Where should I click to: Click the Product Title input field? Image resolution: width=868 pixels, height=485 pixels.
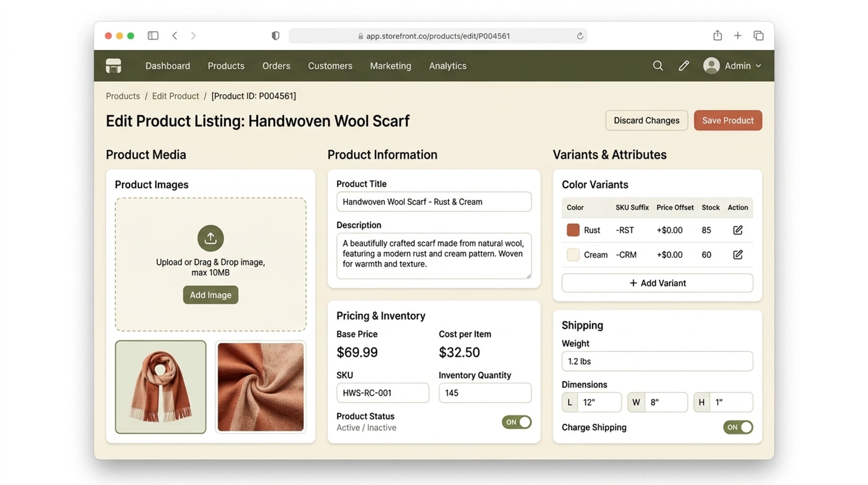[x=434, y=202]
